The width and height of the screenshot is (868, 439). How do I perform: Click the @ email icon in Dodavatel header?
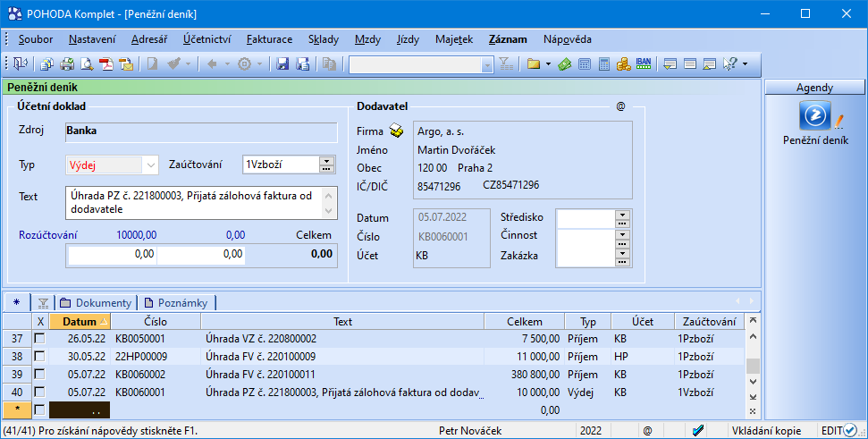click(620, 106)
